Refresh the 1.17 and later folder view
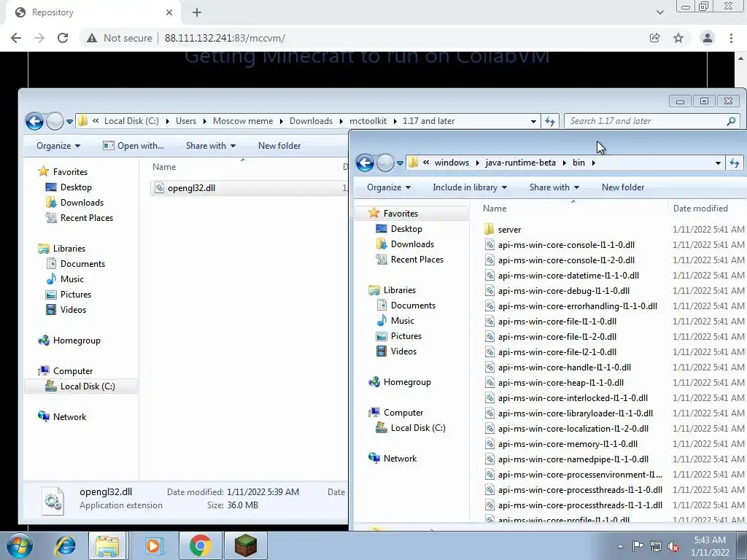Image resolution: width=747 pixels, height=560 pixels. point(550,122)
